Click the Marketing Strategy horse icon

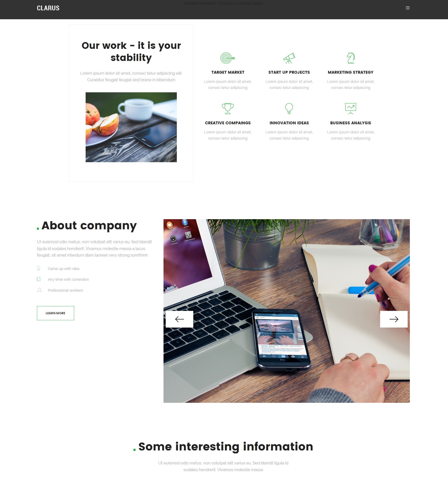350,58
